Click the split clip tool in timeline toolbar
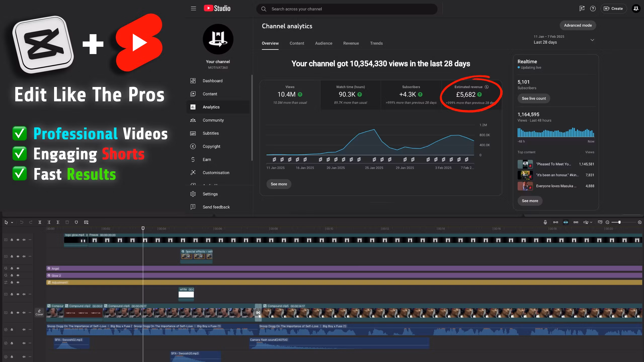 (40, 222)
